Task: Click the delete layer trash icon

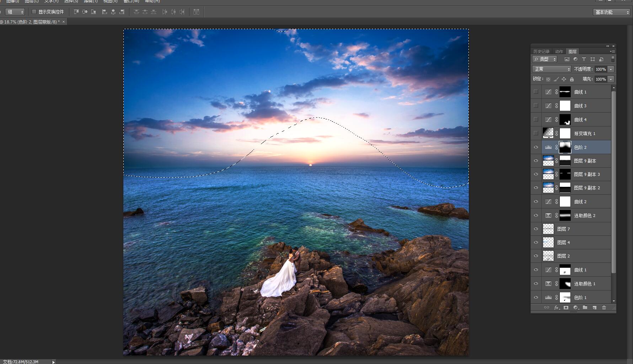Action: point(604,308)
